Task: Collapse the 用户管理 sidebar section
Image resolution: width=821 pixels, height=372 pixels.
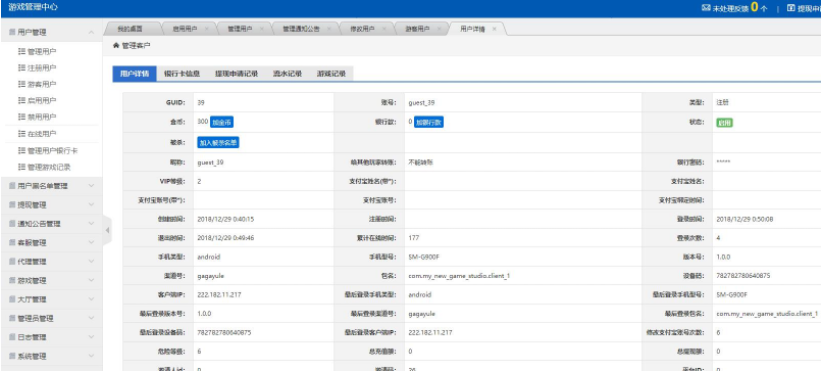Action: 92,32
